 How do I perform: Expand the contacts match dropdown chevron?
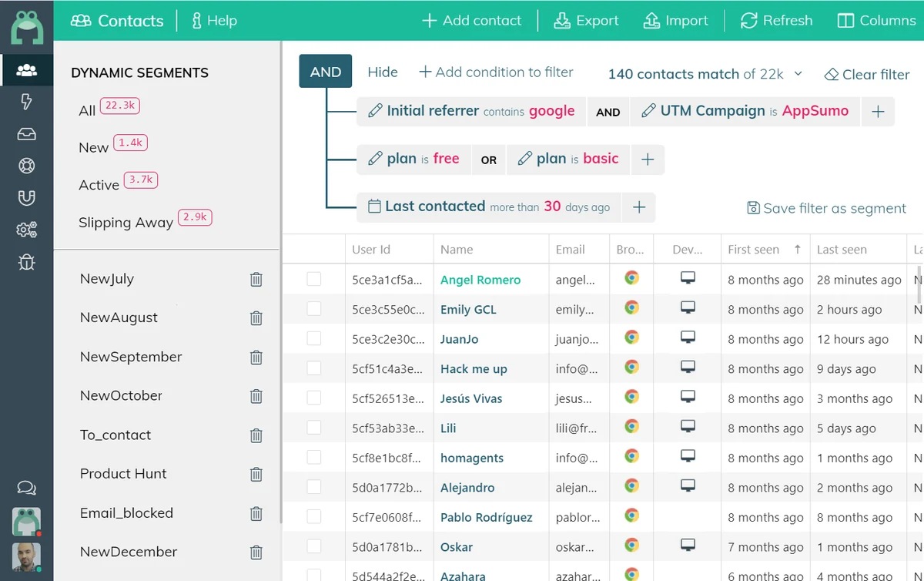click(798, 74)
